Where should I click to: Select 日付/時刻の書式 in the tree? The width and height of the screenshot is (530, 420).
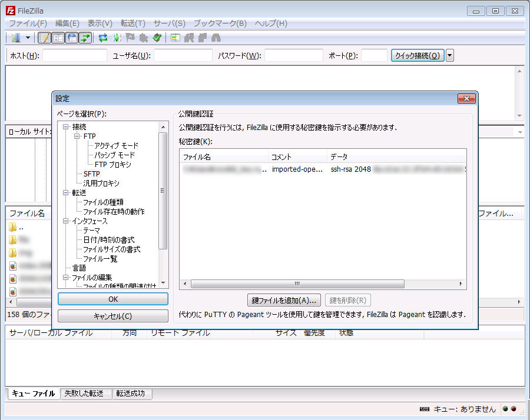point(109,240)
